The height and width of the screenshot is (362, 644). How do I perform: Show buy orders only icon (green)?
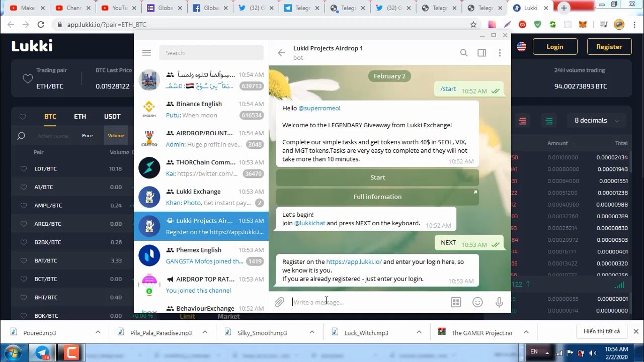(x=549, y=121)
